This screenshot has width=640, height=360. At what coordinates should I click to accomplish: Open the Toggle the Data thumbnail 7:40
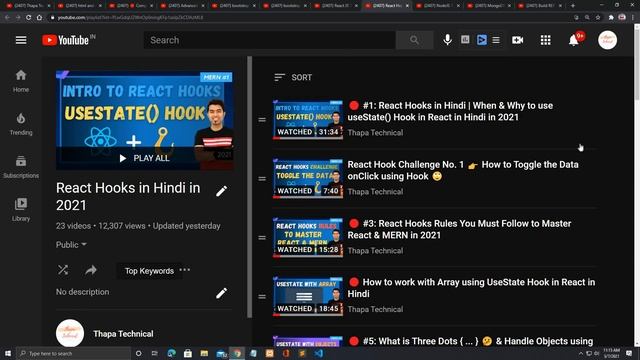point(308,178)
